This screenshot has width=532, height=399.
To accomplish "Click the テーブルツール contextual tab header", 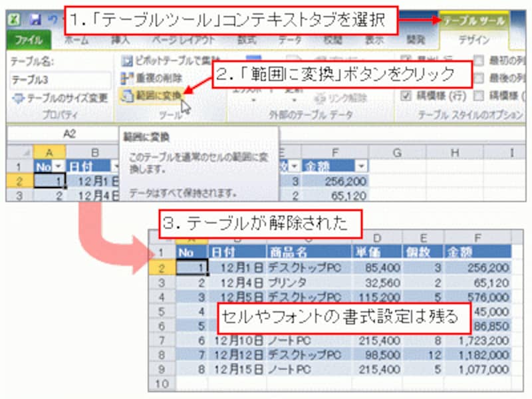I will pyautogui.click(x=474, y=21).
